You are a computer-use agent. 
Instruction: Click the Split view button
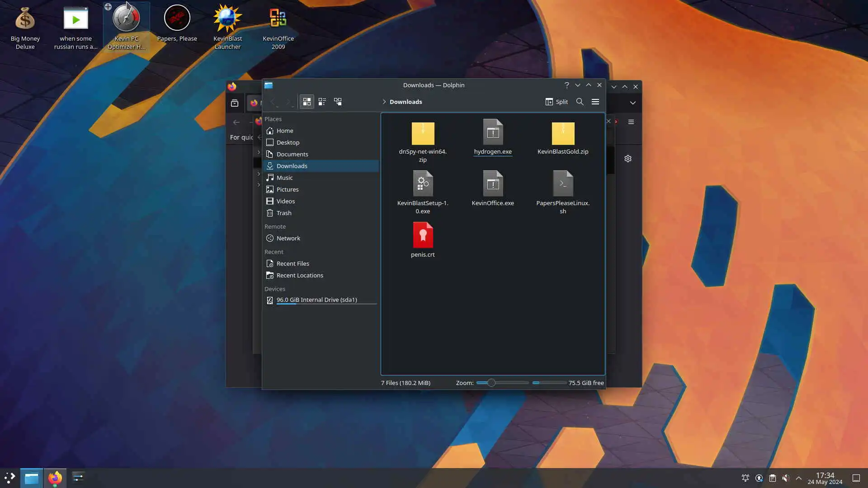pos(557,102)
